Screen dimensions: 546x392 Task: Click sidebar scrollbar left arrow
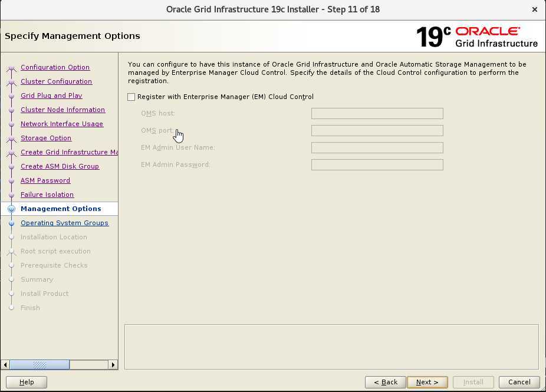[x=5, y=365]
